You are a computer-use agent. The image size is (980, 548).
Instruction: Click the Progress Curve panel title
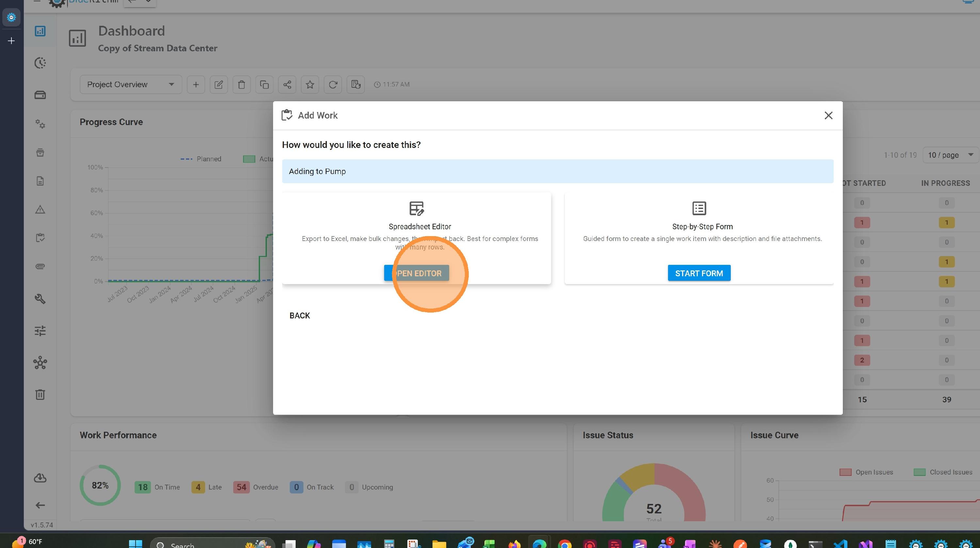111,122
